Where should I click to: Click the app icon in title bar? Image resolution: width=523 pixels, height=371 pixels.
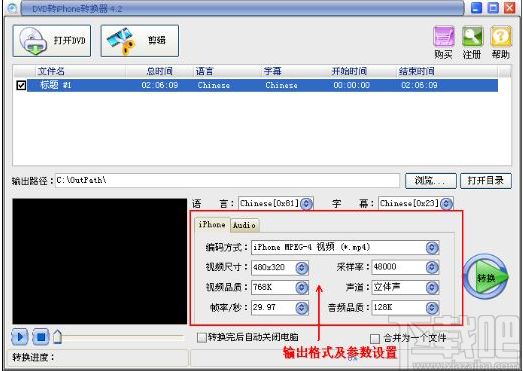point(12,8)
